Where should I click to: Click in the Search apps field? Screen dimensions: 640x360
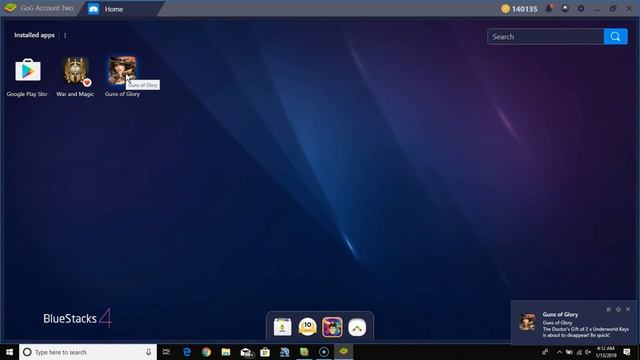(545, 37)
